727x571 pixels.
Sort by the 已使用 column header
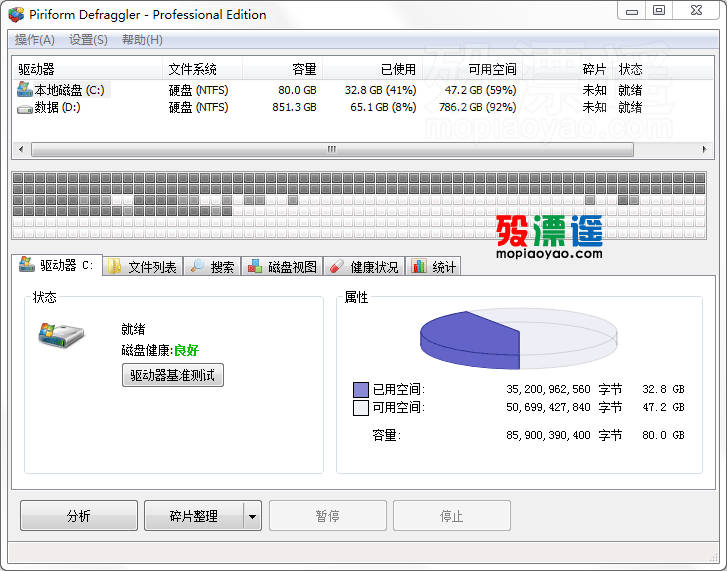[x=372, y=70]
